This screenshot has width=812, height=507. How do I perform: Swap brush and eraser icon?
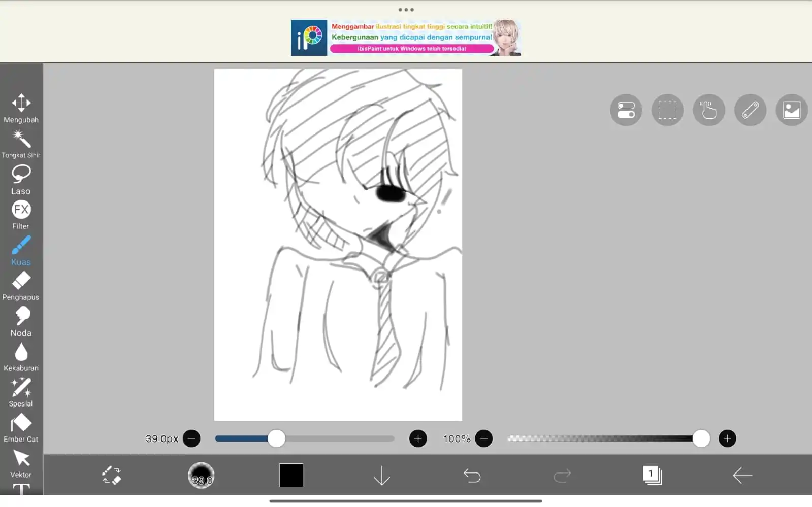111,476
